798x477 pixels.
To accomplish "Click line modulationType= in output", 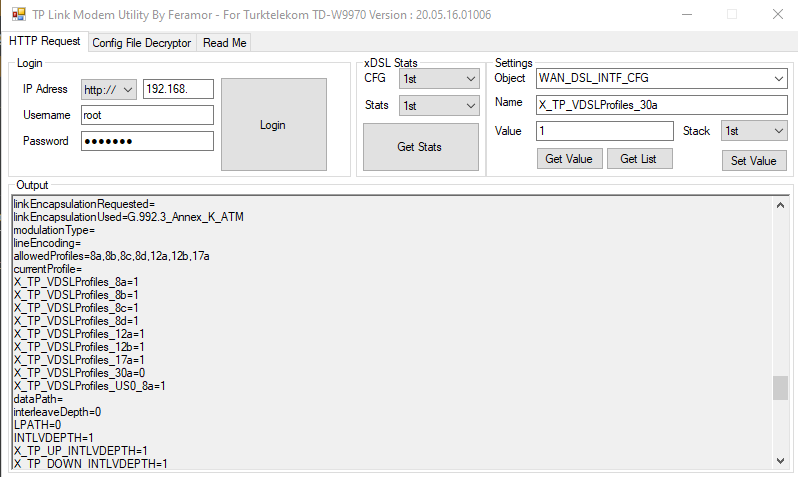I will [54, 230].
